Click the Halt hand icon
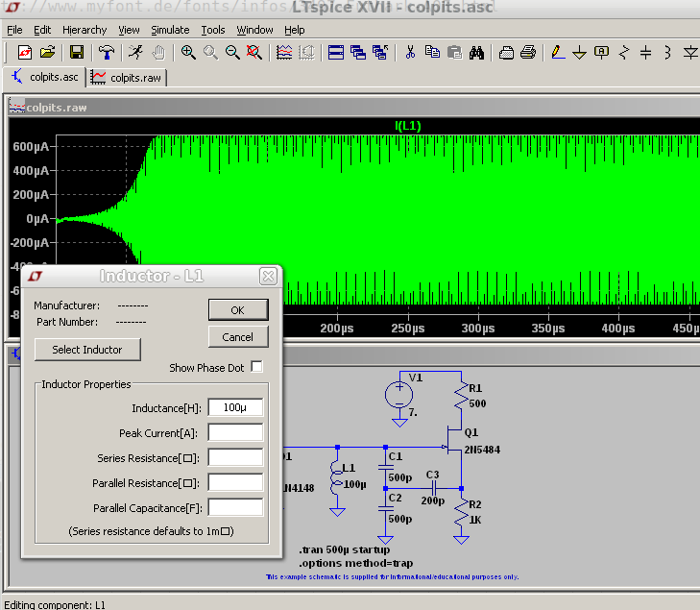This screenshot has height=610, width=700. tap(158, 53)
